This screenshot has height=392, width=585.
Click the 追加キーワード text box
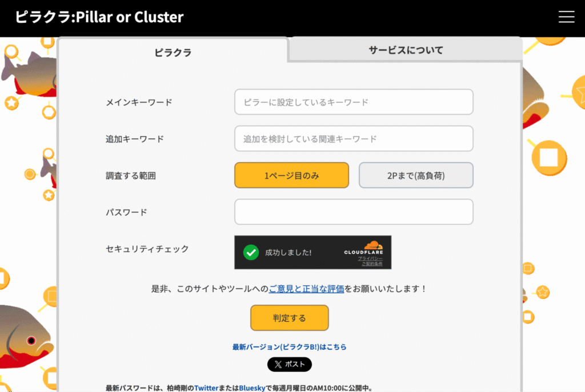(354, 139)
